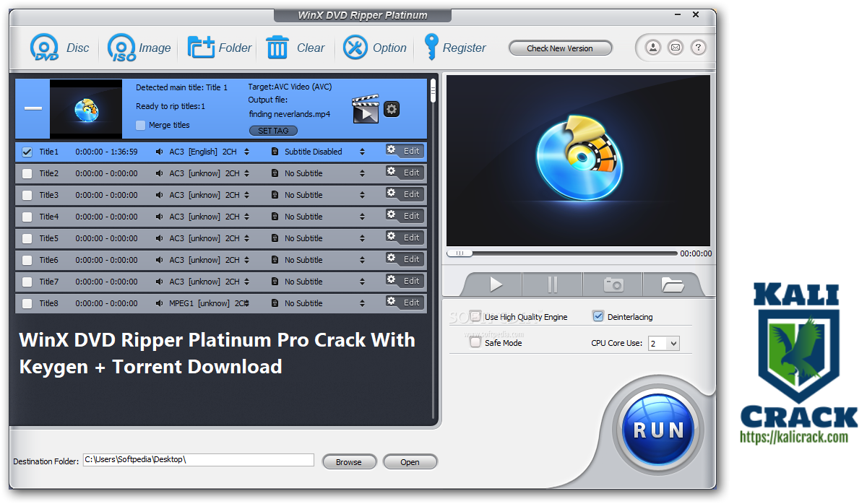Disable the Deinterlacing checkbox

click(598, 316)
